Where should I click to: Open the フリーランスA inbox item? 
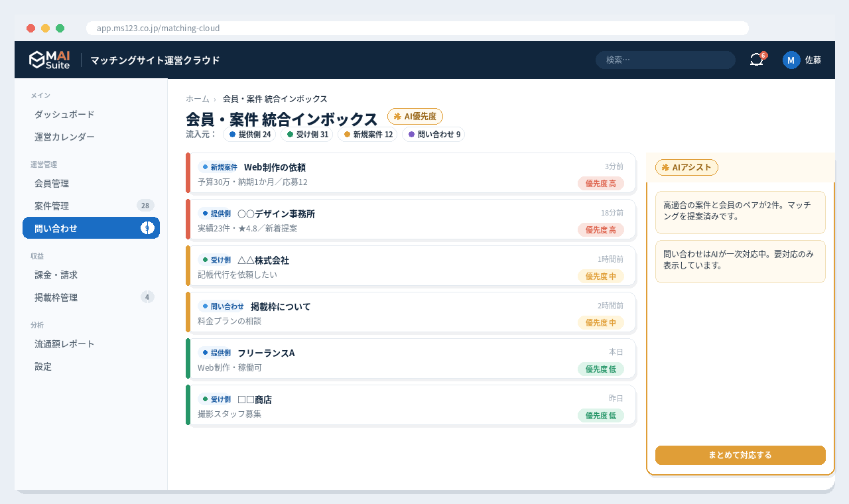pyautogui.click(x=411, y=359)
